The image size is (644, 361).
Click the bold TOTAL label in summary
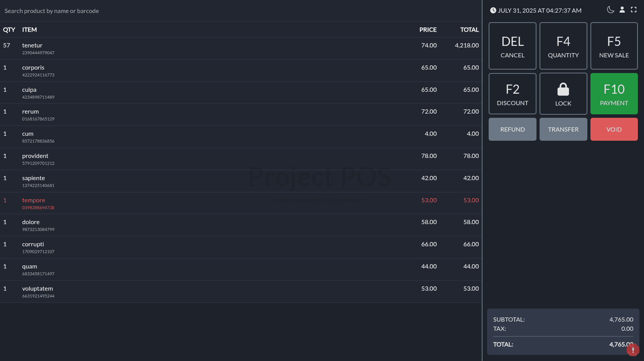pyautogui.click(x=503, y=345)
